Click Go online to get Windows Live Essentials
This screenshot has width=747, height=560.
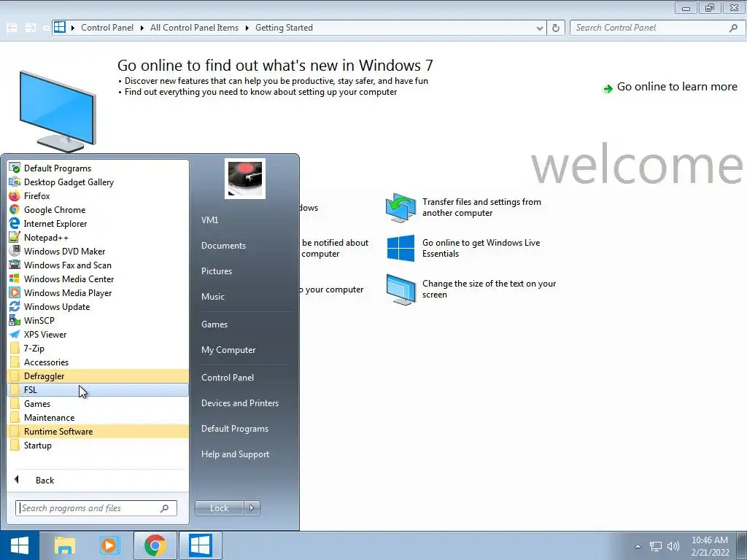[x=481, y=248]
